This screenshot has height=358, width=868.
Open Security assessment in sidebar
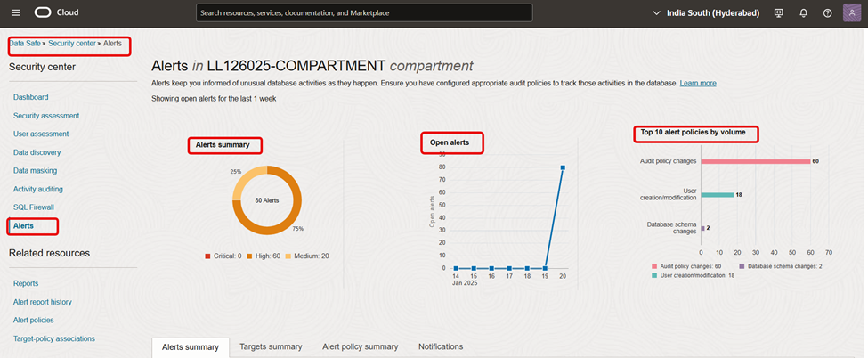click(46, 115)
